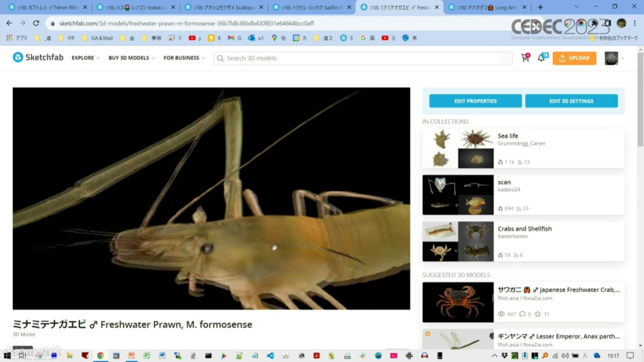Click the orange UPLOAD button
The image size is (644, 362).
click(x=574, y=58)
